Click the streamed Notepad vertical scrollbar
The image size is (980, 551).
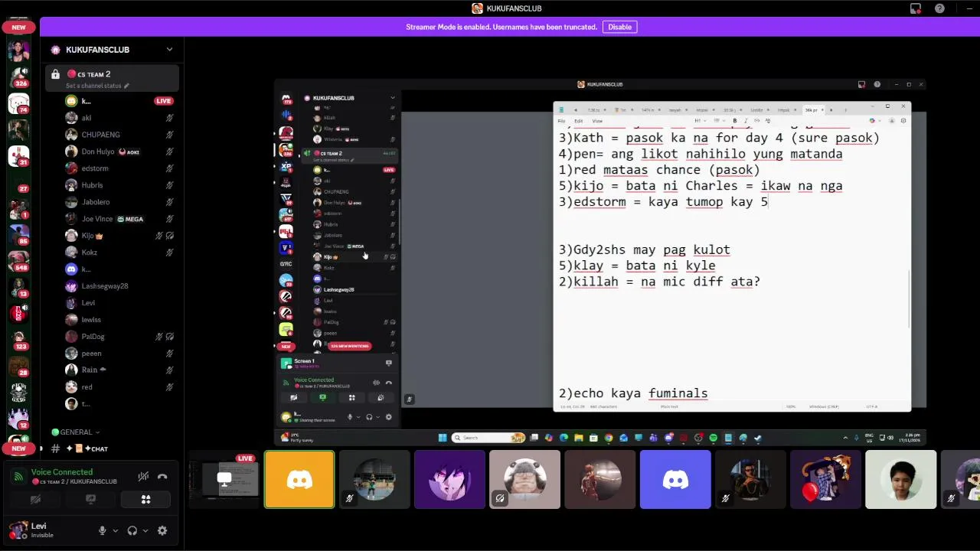pos(909,298)
